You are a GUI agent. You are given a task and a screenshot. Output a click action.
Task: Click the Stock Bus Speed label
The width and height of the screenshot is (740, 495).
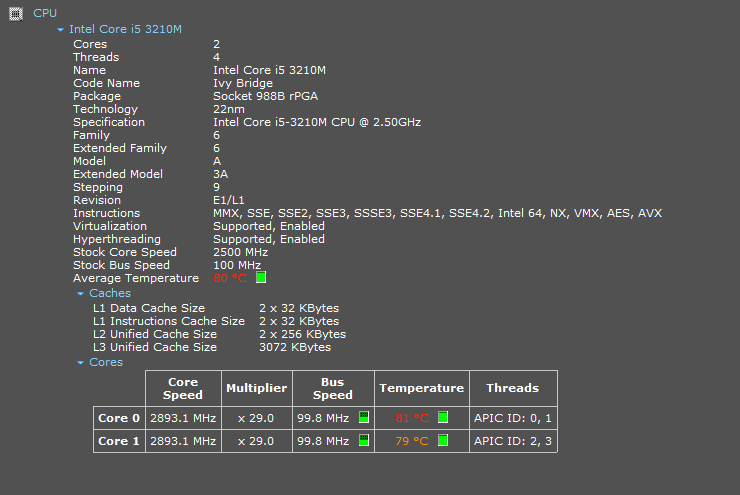tap(121, 265)
